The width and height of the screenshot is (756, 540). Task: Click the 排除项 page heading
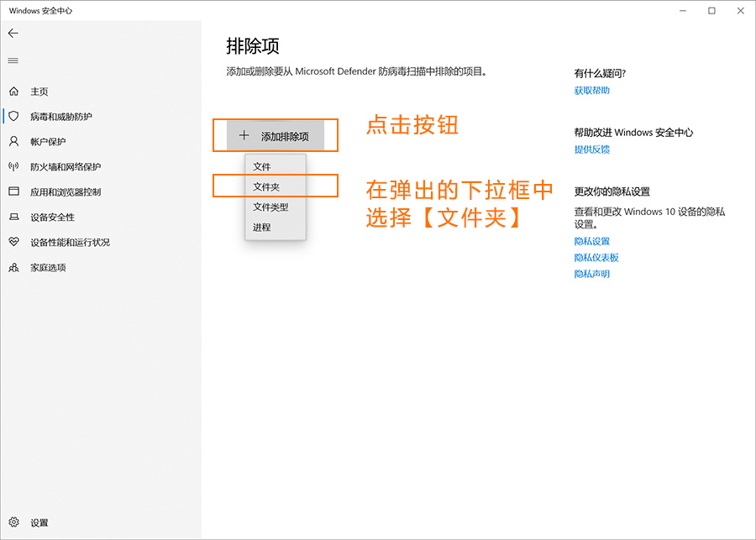[x=253, y=46]
